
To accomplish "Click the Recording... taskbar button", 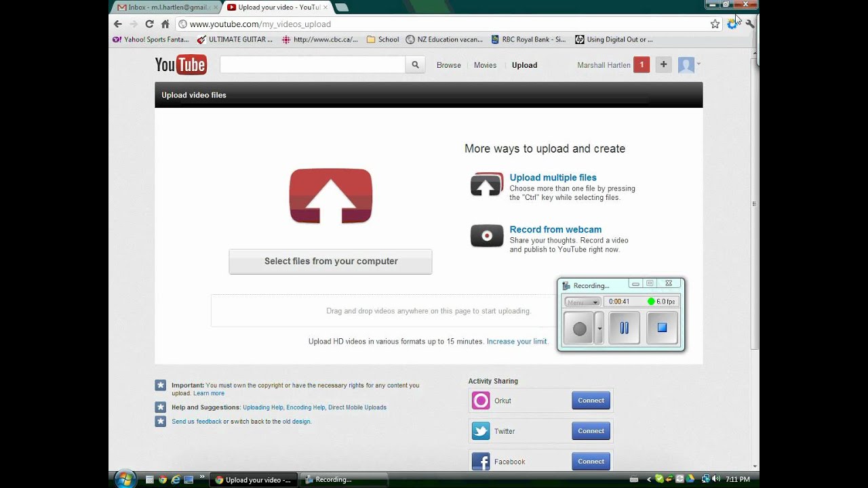I will pos(343,480).
